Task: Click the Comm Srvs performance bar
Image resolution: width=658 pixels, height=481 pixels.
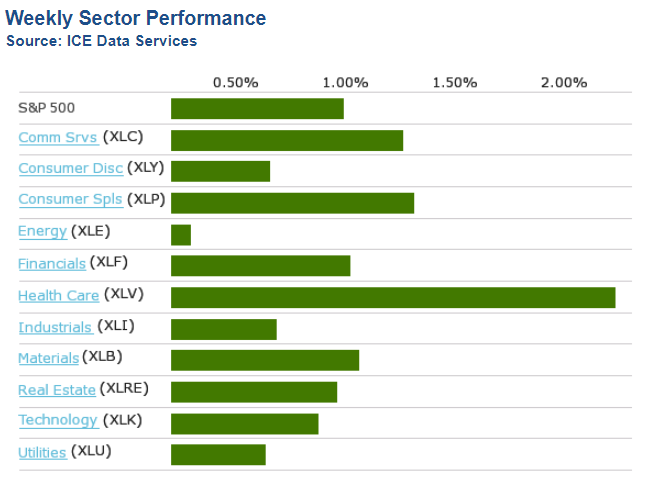Action: point(287,140)
